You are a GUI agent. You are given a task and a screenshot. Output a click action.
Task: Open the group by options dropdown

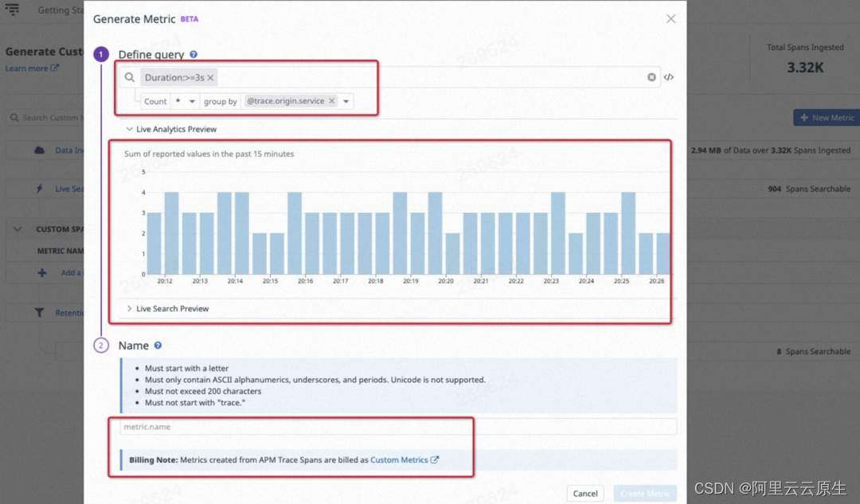[346, 101]
